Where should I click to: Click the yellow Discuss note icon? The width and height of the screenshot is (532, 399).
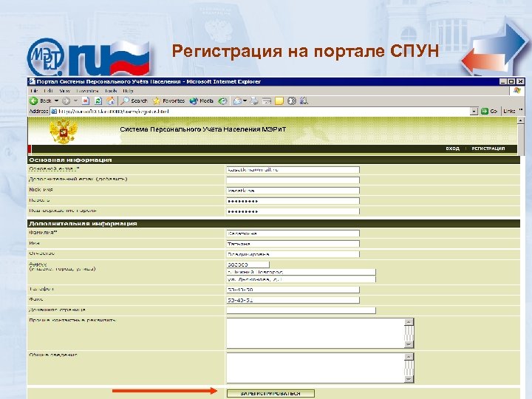pyautogui.click(x=279, y=100)
